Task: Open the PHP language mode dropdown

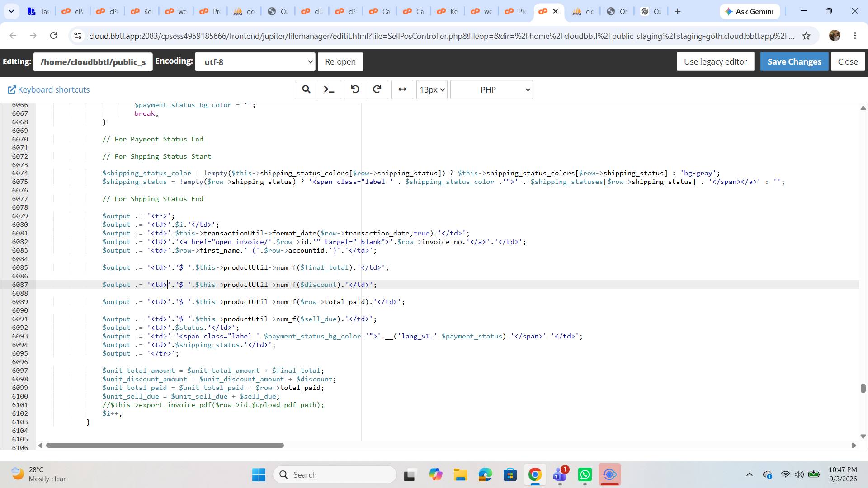Action: [x=491, y=89]
